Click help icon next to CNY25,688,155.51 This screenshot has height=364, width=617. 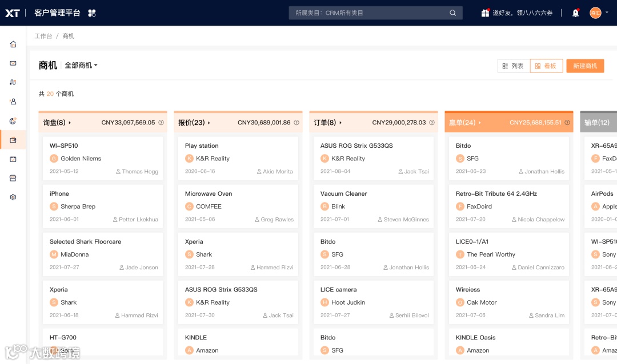[567, 123]
